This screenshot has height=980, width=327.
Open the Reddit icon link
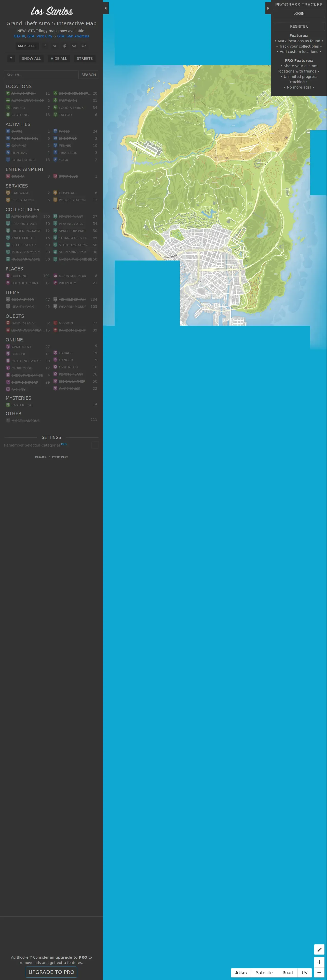(x=64, y=46)
